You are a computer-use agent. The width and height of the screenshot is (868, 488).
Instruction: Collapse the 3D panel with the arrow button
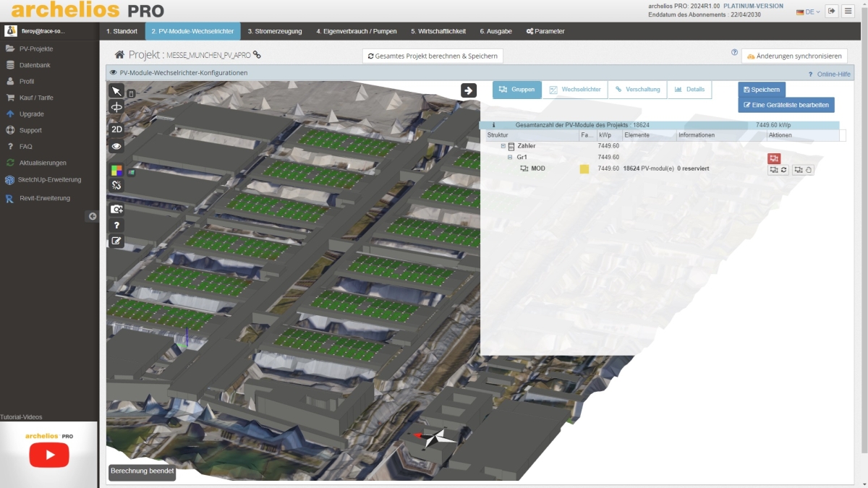tap(469, 90)
